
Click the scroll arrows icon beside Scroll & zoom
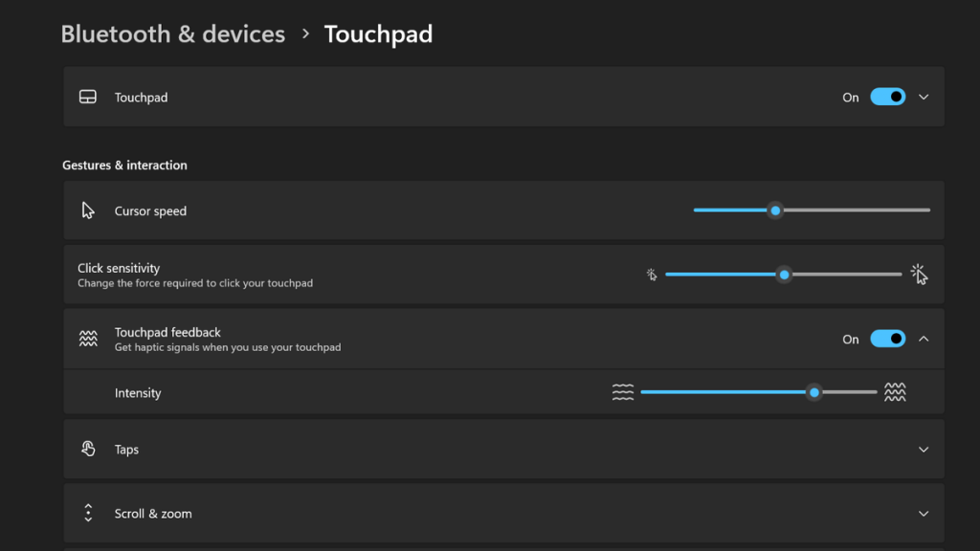[87, 513]
